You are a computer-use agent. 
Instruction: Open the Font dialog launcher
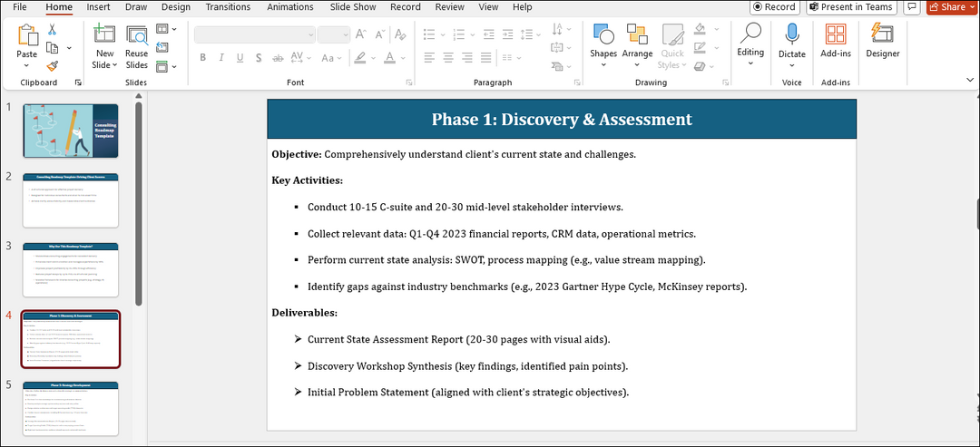pos(409,83)
